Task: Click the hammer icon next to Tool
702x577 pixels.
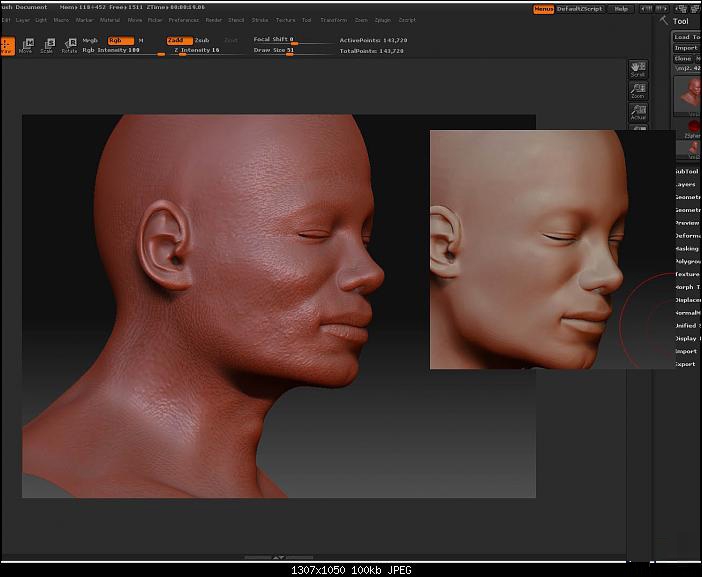Action: [x=663, y=21]
